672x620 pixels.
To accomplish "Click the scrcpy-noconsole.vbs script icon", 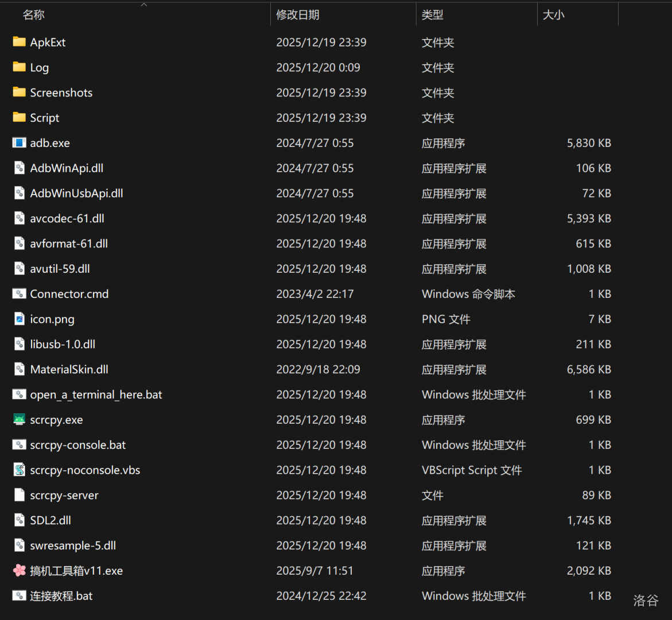I will pos(20,470).
